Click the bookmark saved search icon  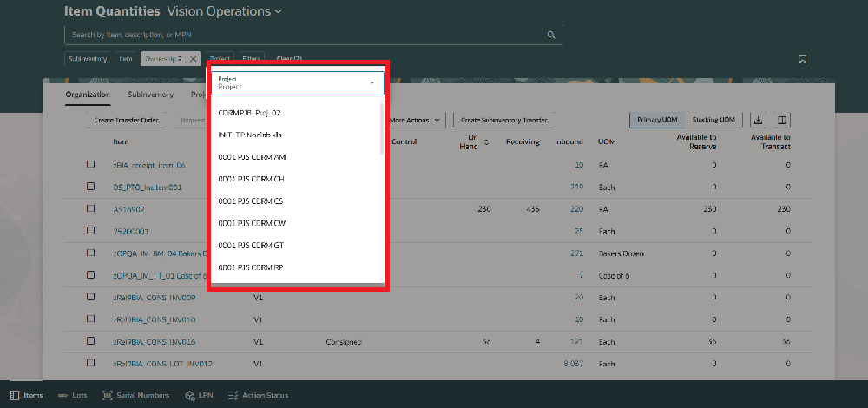tap(802, 59)
